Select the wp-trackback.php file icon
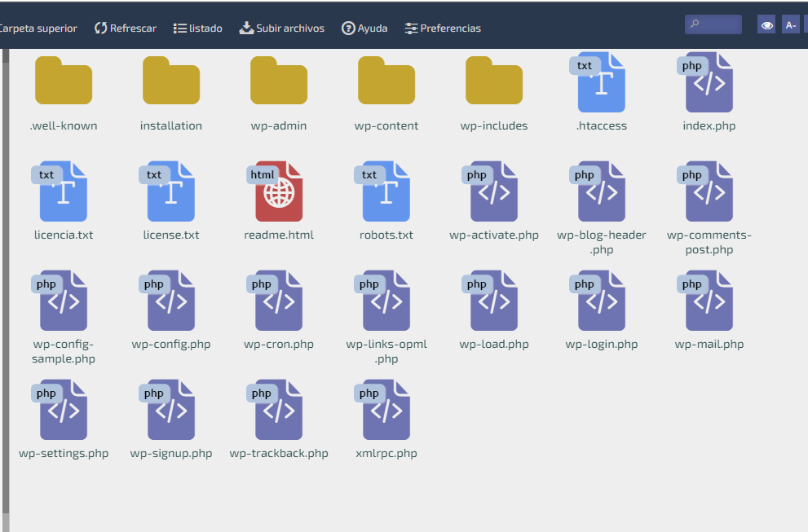Viewport: 808px width, 532px height. tap(275, 410)
